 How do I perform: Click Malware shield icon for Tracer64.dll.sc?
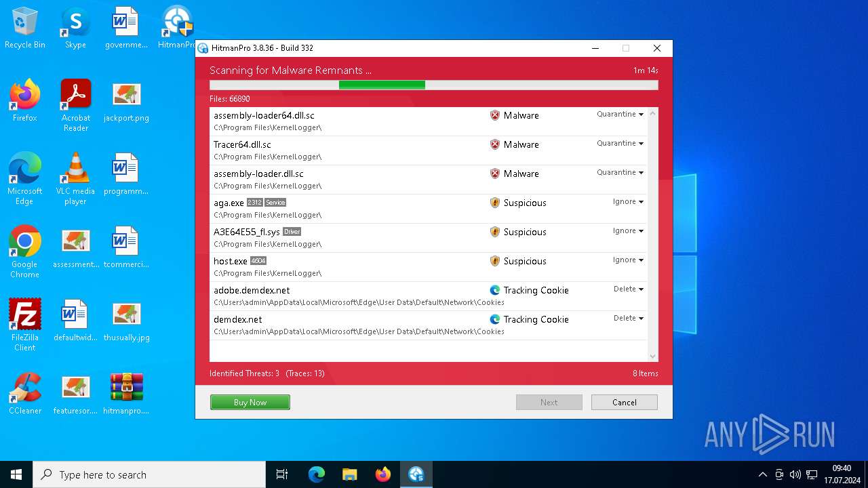[x=495, y=144]
